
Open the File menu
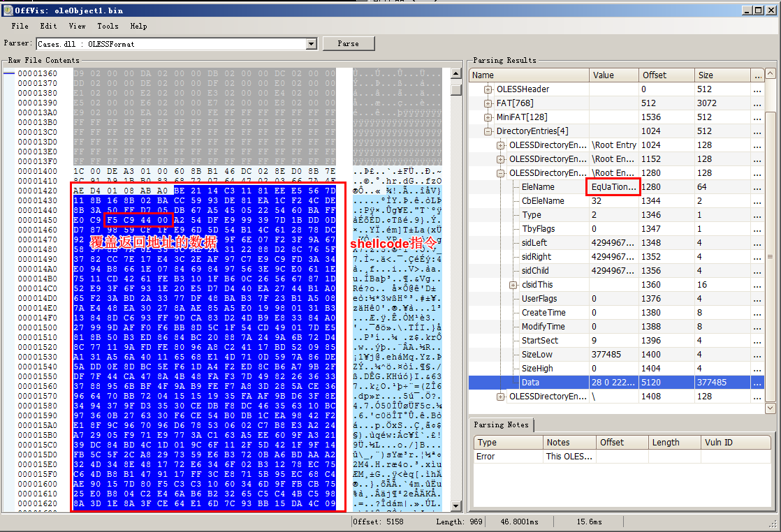click(x=20, y=26)
